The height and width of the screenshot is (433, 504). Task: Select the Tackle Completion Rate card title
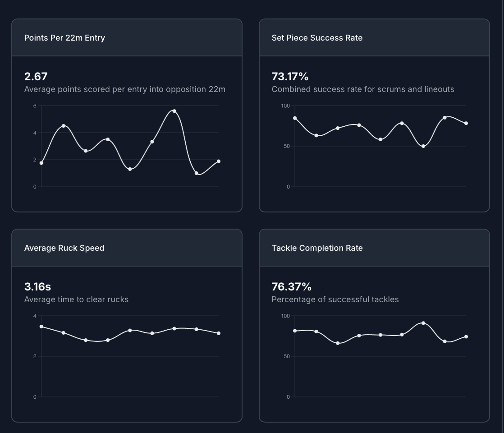click(317, 248)
